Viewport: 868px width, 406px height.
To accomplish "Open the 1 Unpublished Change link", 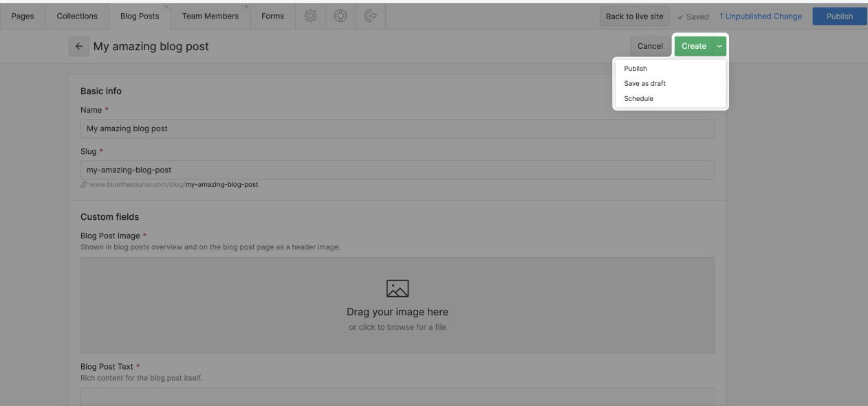I will pos(761,16).
